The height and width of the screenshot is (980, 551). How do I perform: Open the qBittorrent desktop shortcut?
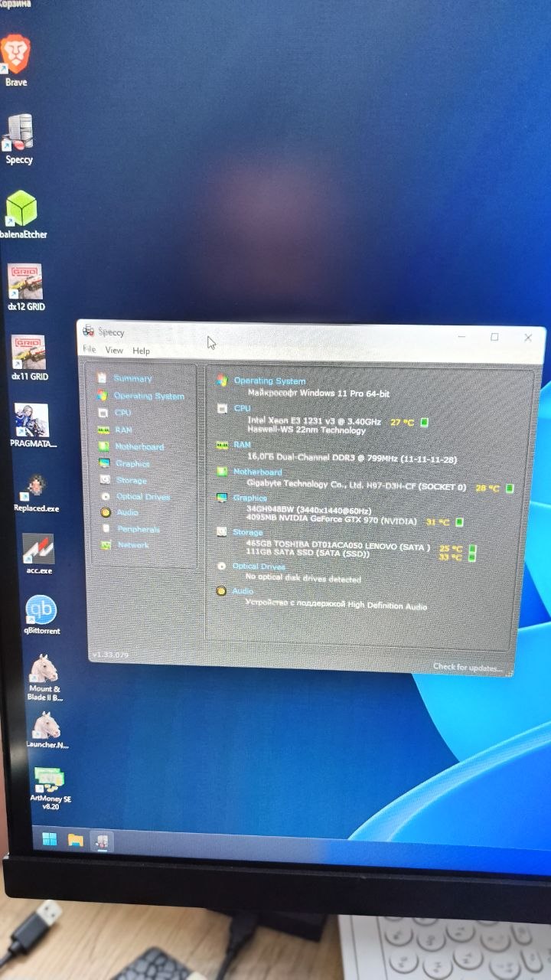tap(41, 616)
